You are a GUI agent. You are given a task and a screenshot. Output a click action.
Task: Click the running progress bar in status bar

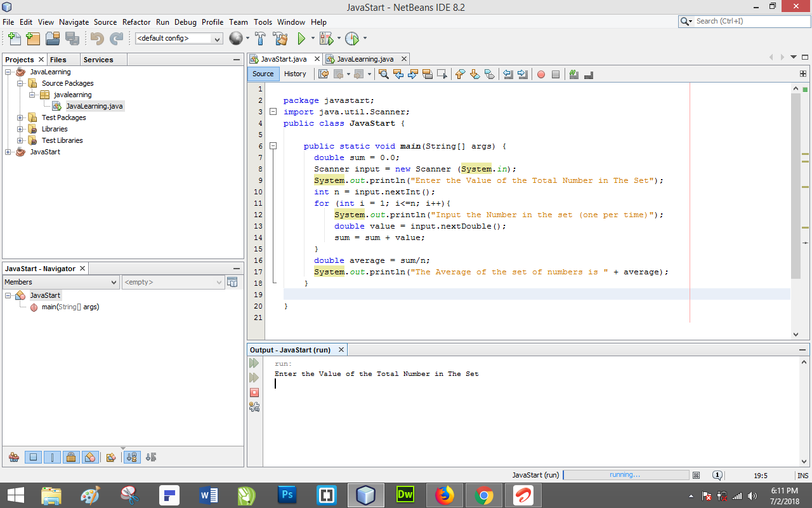pos(625,475)
